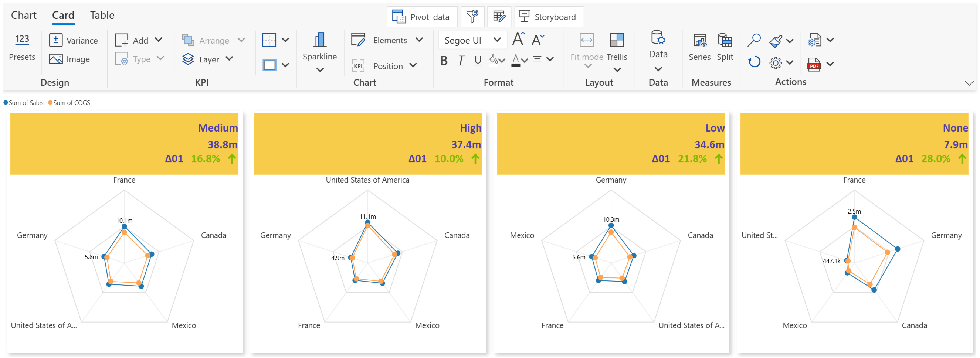The height and width of the screenshot is (358, 980).
Task: Click the refresh reset icon
Action: tap(754, 62)
